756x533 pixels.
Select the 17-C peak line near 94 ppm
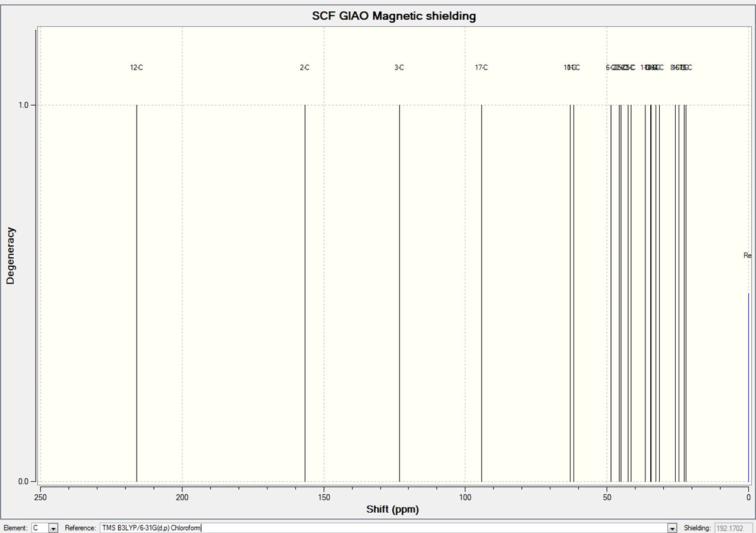pyautogui.click(x=481, y=293)
